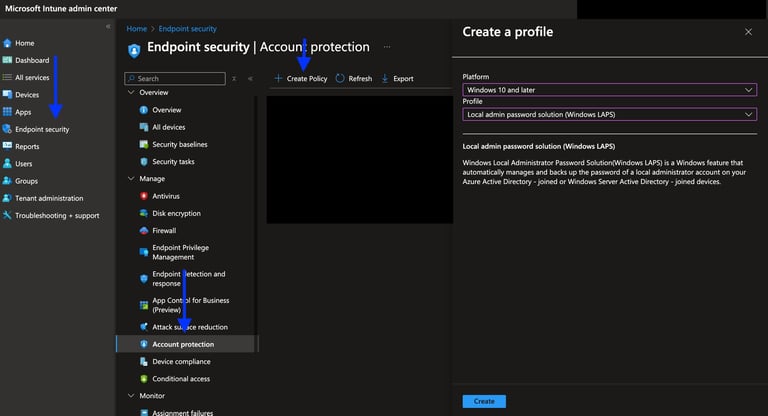Open the Antivirus icon item
This screenshot has width=768, height=416.
pos(144,196)
